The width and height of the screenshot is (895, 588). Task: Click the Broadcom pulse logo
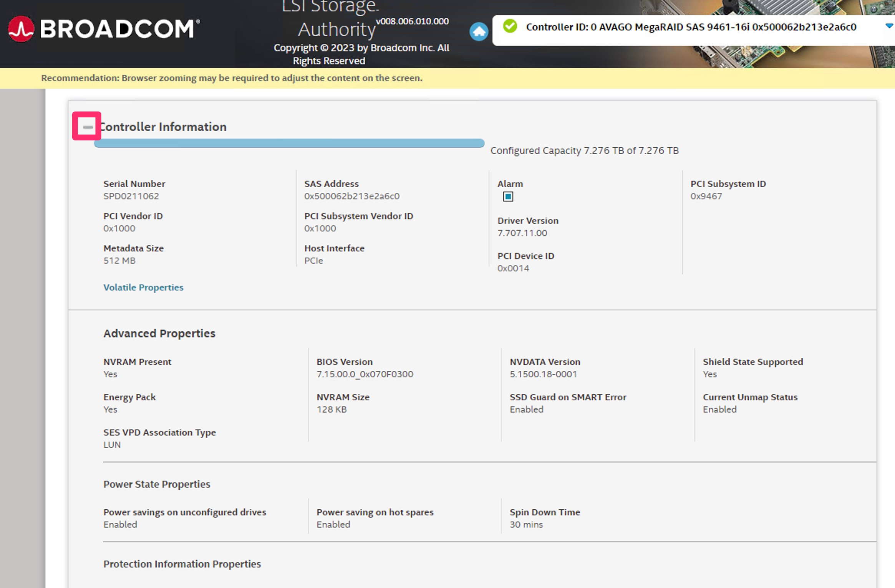(21, 29)
